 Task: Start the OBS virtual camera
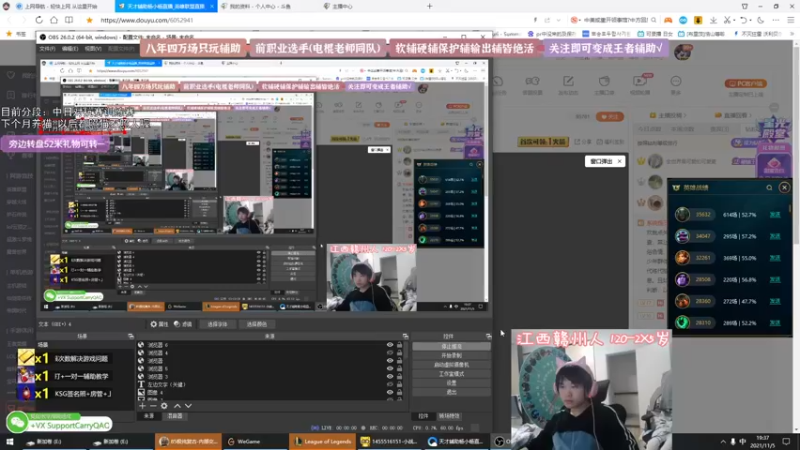452,365
